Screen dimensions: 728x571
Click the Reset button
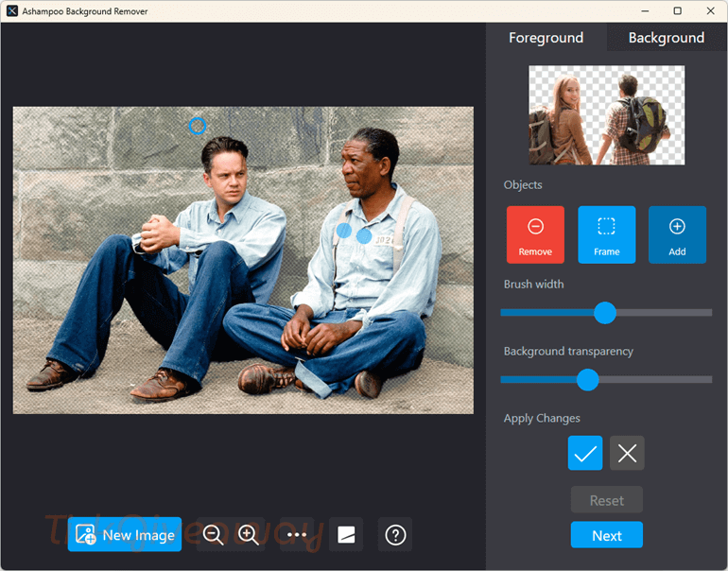[x=607, y=500]
